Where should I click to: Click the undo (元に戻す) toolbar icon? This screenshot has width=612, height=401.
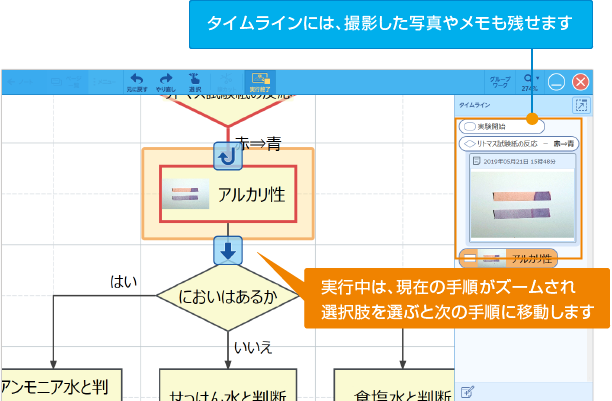coord(136,82)
